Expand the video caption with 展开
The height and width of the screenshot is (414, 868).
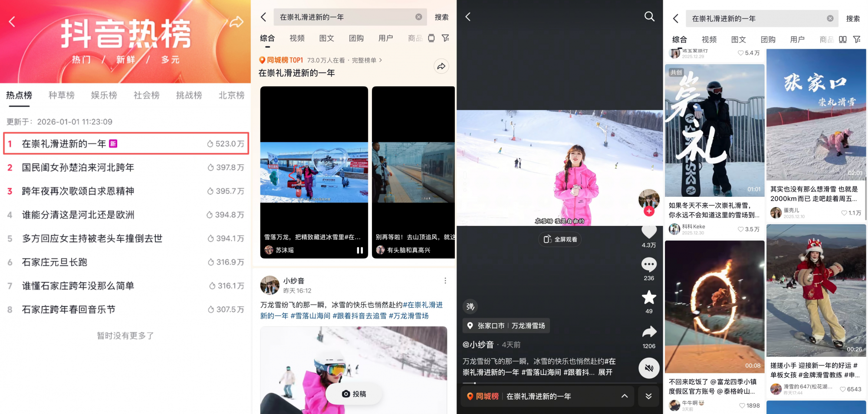click(x=605, y=372)
